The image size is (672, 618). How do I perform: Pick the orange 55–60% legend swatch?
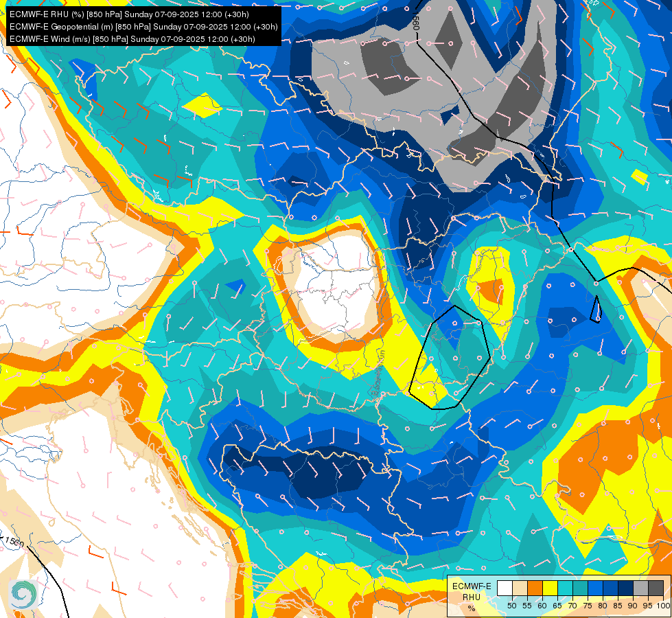coord(535,588)
